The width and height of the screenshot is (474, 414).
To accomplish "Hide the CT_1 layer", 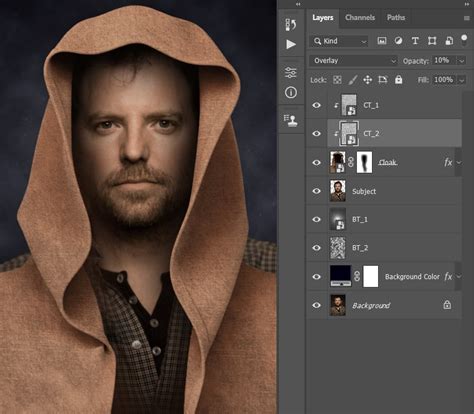I will pyautogui.click(x=316, y=105).
